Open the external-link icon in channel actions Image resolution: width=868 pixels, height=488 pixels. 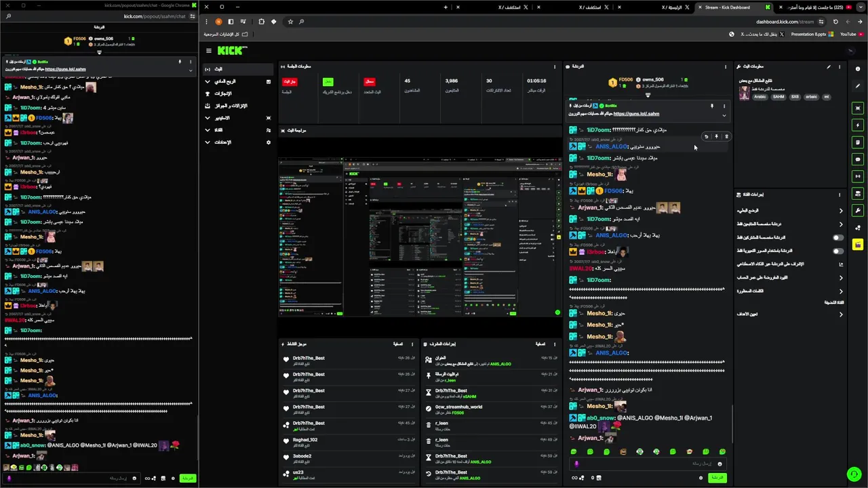point(841,264)
